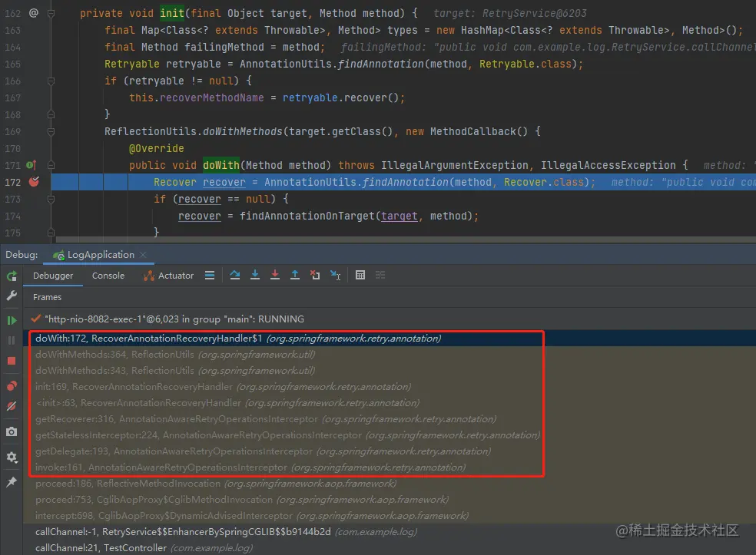Click findAnnotationOnTarget call on line 174

pyautogui.click(x=307, y=216)
